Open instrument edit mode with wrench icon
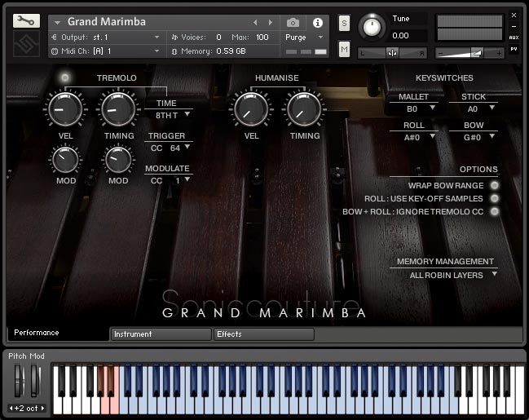 [26, 21]
